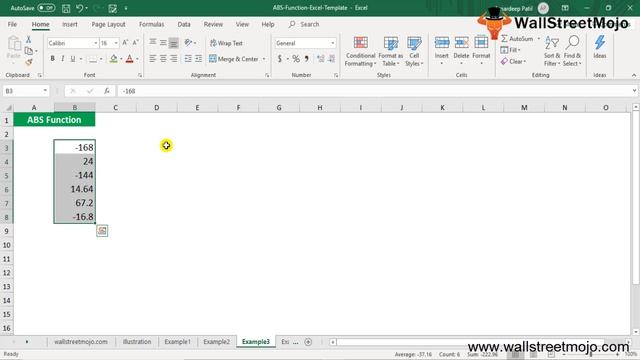Click the Font Color red A icon
The image size is (640, 360).
(129, 59)
